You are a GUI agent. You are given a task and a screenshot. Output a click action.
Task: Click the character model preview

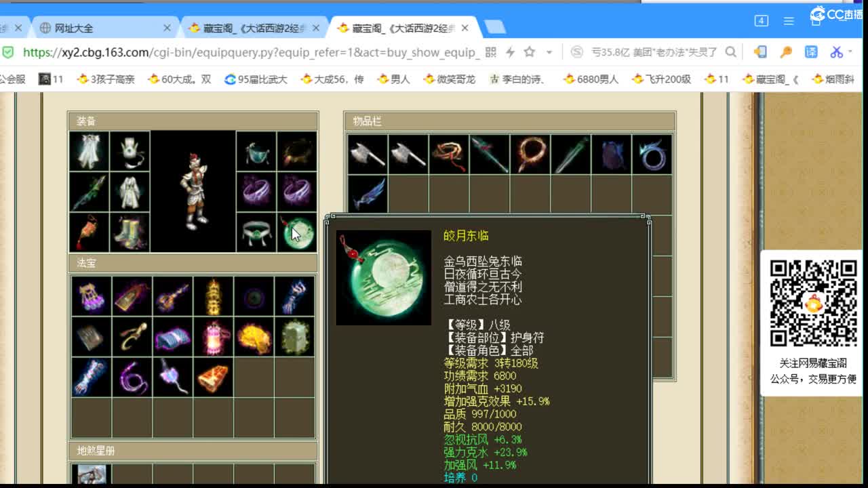(193, 192)
